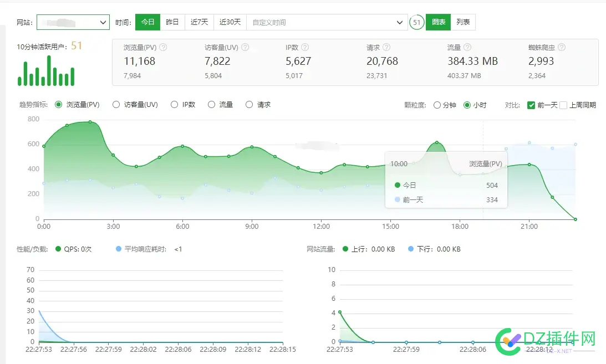Check 上周同期 comparison checkbox
Image resolution: width=606 pixels, height=364 pixels.
[563, 105]
